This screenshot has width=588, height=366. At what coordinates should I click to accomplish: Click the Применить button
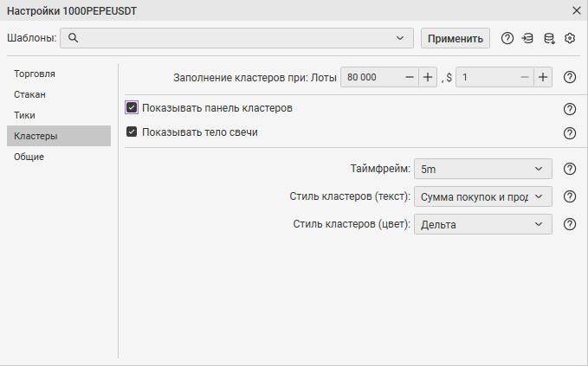click(x=456, y=38)
